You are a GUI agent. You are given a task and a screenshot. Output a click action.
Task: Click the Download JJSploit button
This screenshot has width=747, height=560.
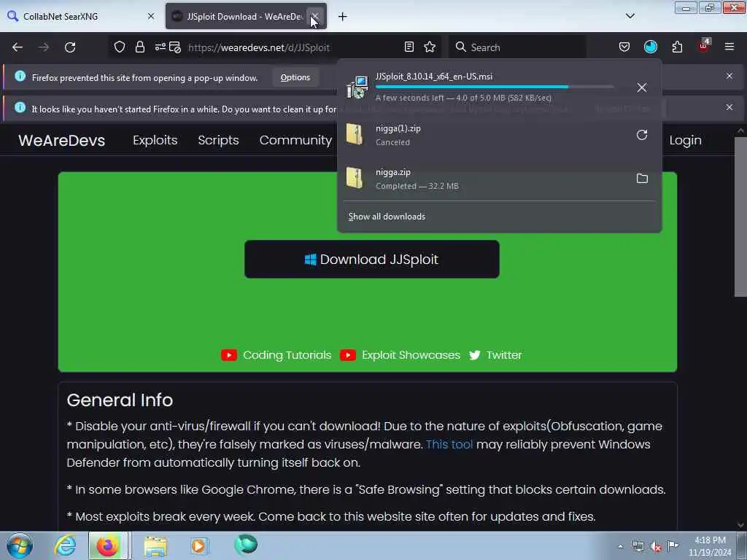[x=371, y=259]
